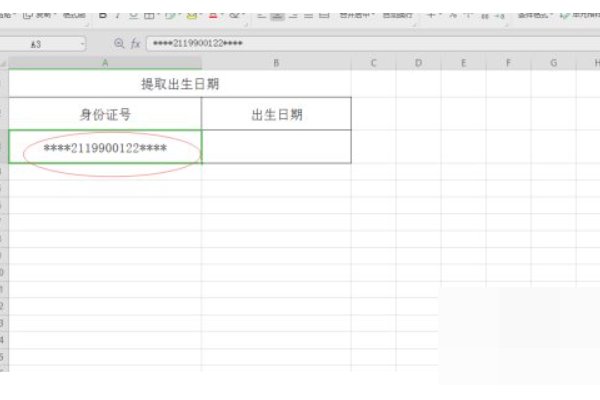The height and width of the screenshot is (400, 600).
Task: Click the magnifier icon beside fx
Action: coord(120,44)
